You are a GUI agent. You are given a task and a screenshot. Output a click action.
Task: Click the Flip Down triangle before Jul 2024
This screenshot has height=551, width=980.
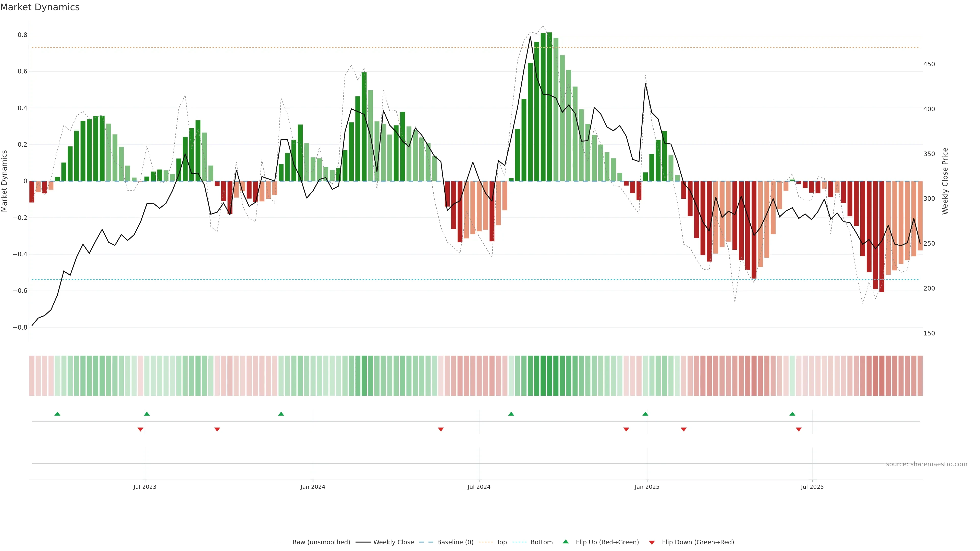tap(441, 429)
